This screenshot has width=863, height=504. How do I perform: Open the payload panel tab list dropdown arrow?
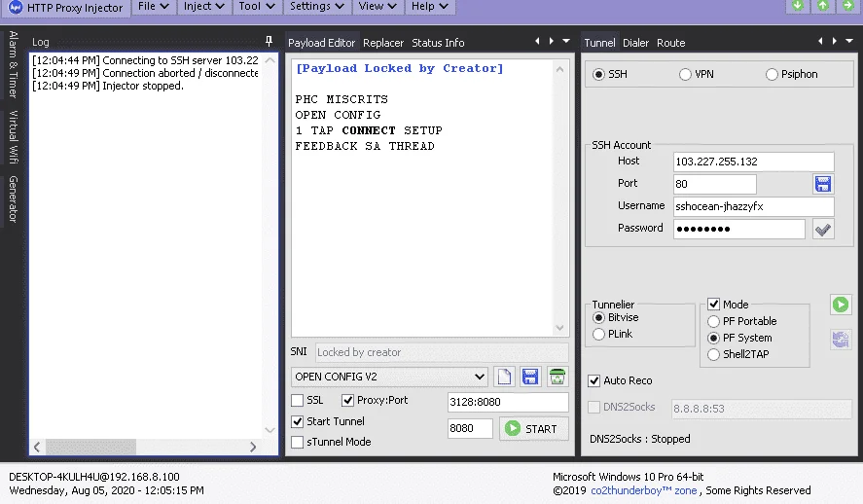[566, 41]
